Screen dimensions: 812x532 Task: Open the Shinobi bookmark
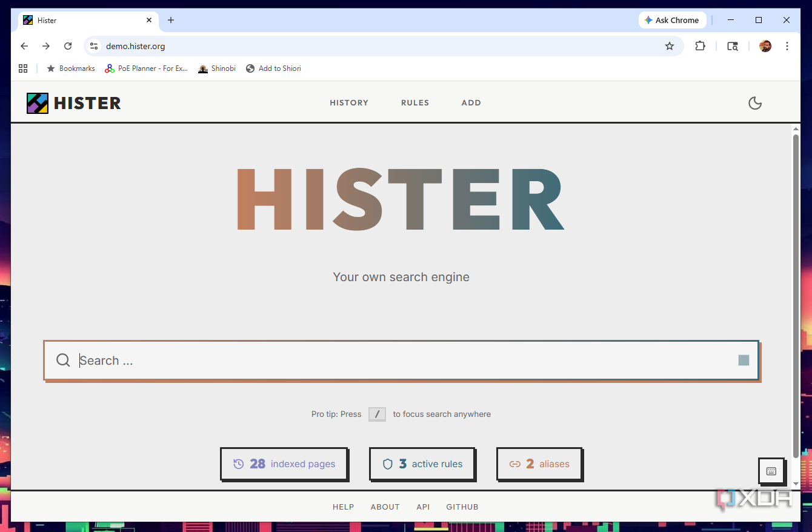click(217, 68)
